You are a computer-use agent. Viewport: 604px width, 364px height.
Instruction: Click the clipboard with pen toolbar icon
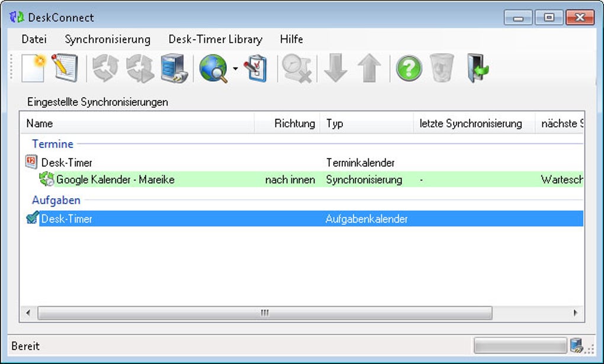[256, 67]
